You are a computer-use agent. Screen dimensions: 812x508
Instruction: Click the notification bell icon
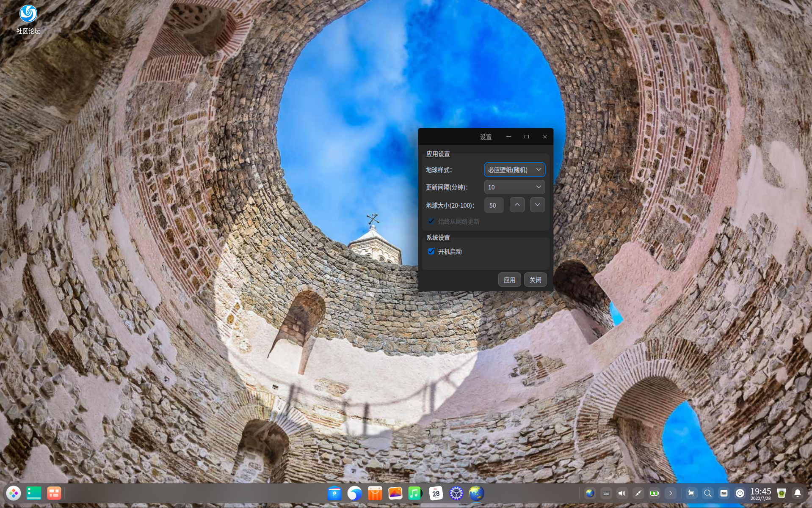point(798,493)
